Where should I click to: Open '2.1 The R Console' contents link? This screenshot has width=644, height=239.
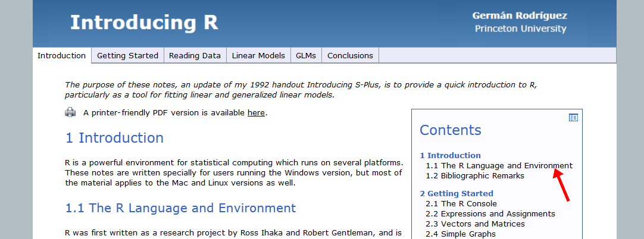pos(461,204)
